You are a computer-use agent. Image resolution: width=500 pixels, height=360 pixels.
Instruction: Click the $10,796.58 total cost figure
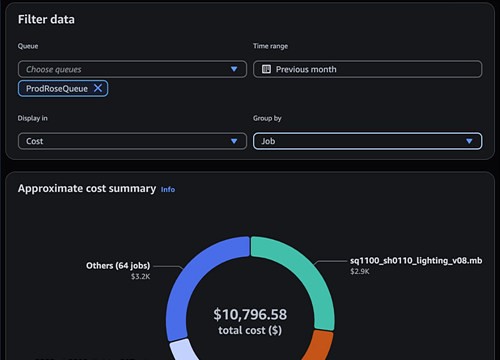pyautogui.click(x=250, y=314)
